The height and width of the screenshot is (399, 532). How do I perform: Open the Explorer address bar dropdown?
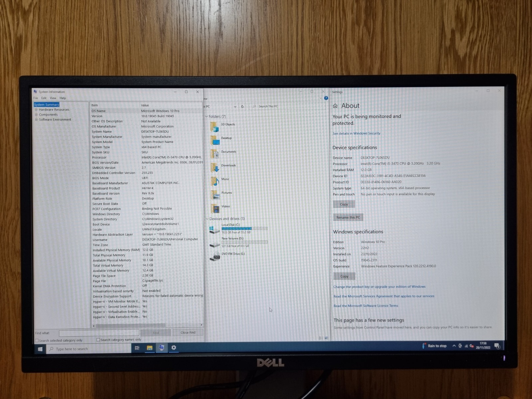[x=235, y=107]
